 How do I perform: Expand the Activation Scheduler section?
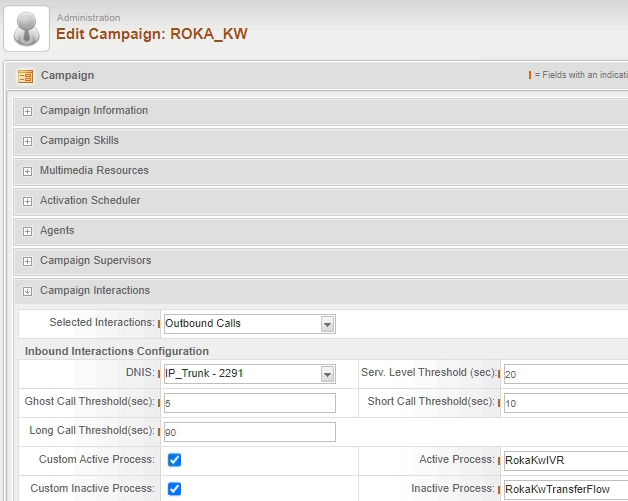(28, 201)
